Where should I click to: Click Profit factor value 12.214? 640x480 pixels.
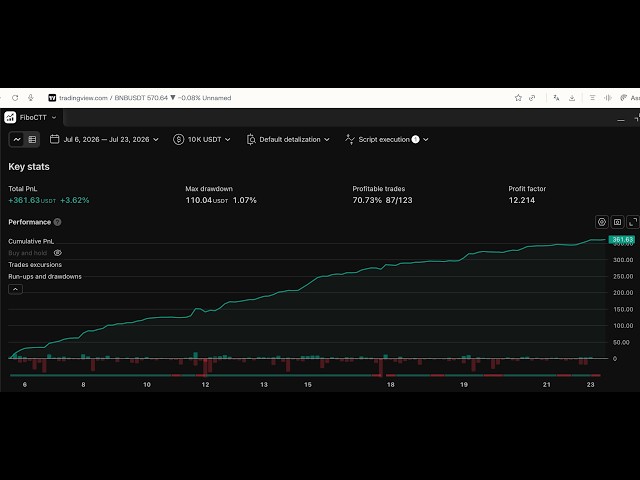point(522,200)
